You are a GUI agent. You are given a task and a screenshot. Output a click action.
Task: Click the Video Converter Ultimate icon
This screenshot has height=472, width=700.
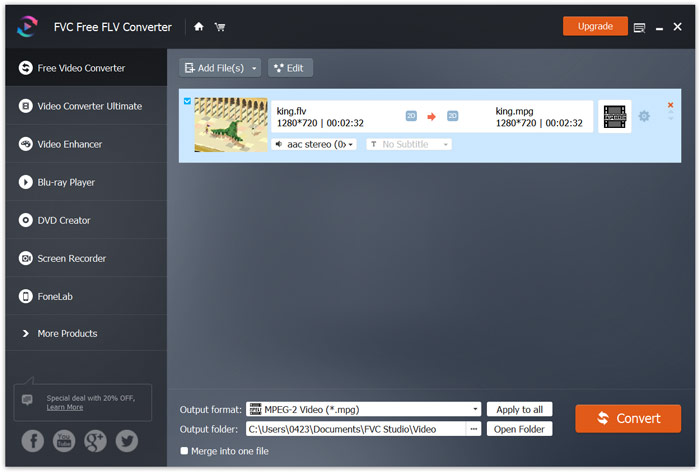click(x=25, y=106)
